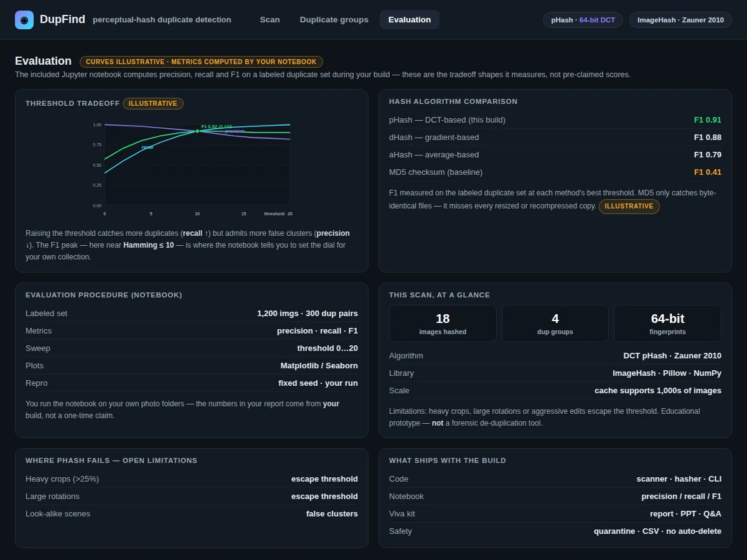Click the 64-bit fingerprints tile

pos(667,324)
